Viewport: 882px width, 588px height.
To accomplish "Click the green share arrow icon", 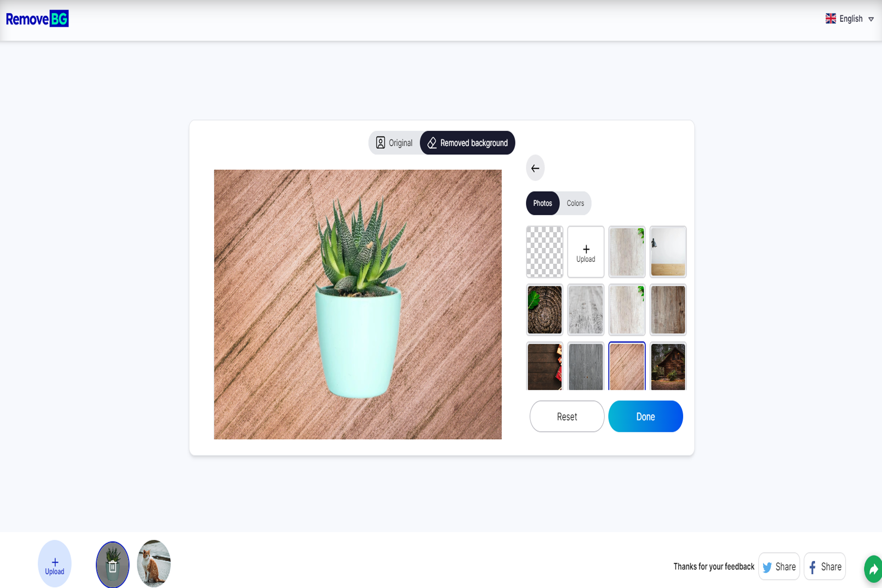I will coord(873,569).
